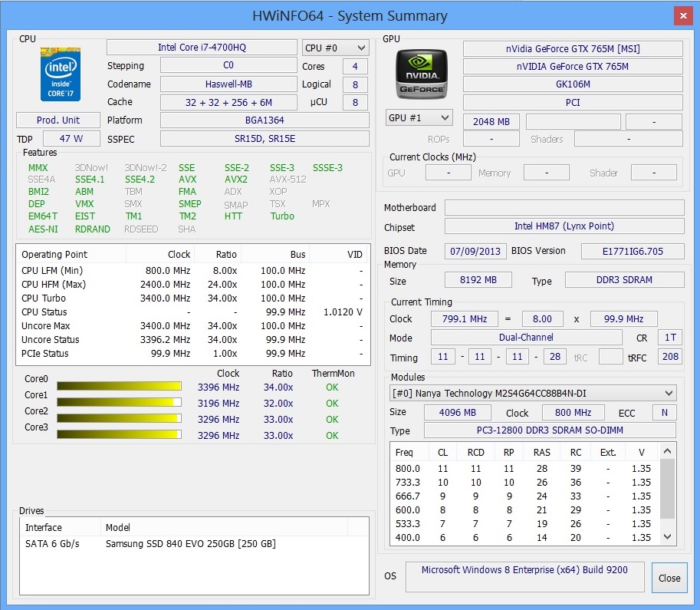Click the Platform BGA1364 field
This screenshot has width=700, height=610.
tap(265, 120)
